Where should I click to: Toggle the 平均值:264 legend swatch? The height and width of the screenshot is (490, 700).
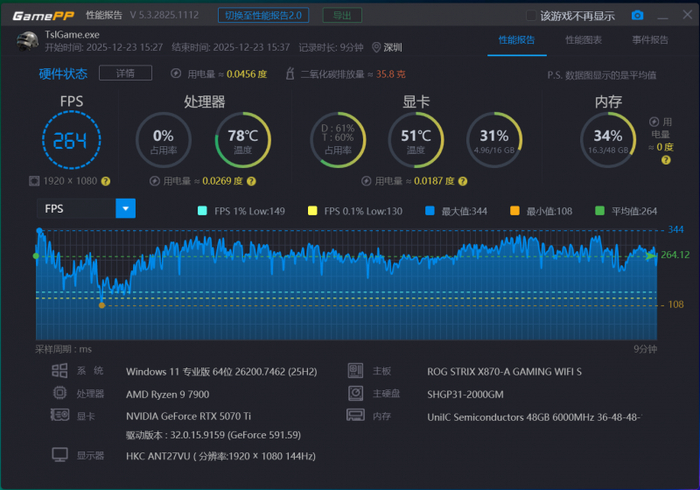(600, 211)
